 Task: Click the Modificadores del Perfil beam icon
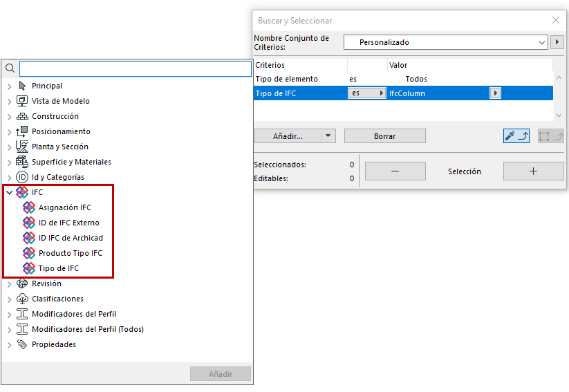point(22,314)
